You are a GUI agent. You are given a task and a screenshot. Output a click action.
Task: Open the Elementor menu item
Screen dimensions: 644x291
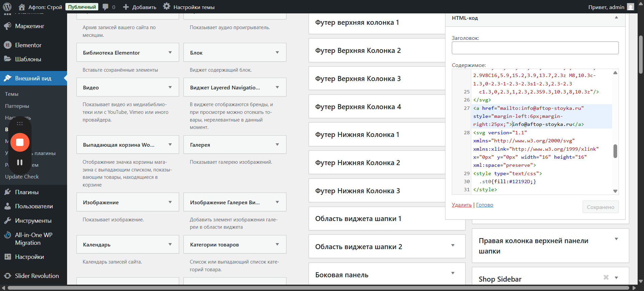[28, 45]
